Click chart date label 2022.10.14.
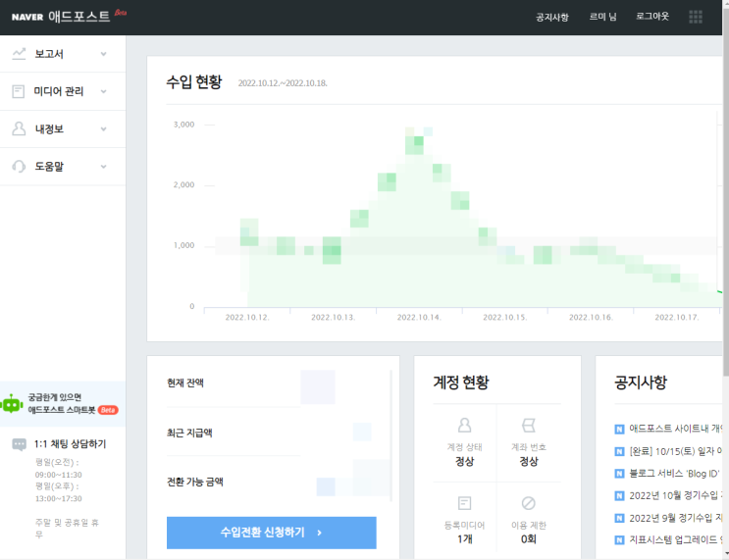 point(419,318)
